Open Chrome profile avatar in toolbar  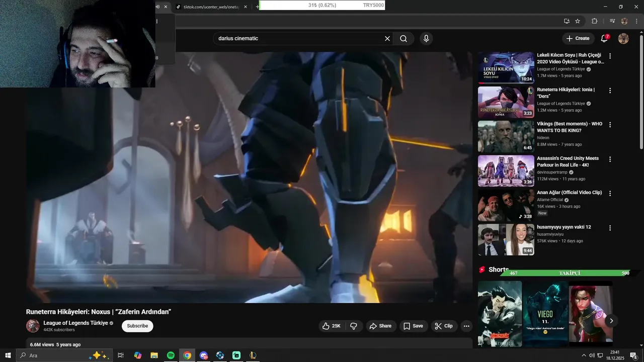[624, 21]
